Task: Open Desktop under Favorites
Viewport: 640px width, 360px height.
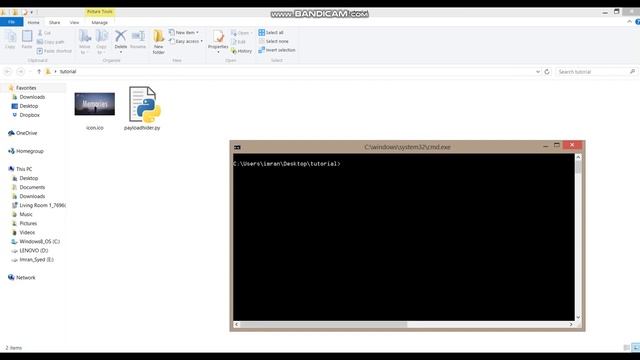Action: click(29, 106)
